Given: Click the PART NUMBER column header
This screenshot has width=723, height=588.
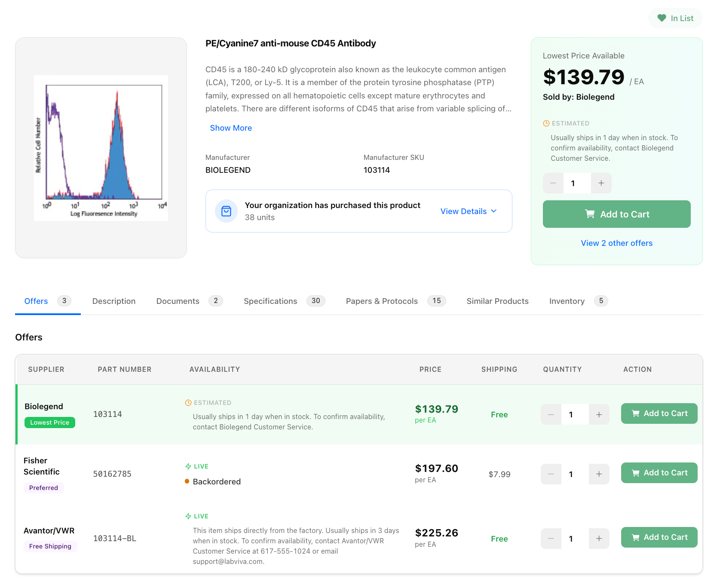Looking at the screenshot, I should click(x=124, y=369).
